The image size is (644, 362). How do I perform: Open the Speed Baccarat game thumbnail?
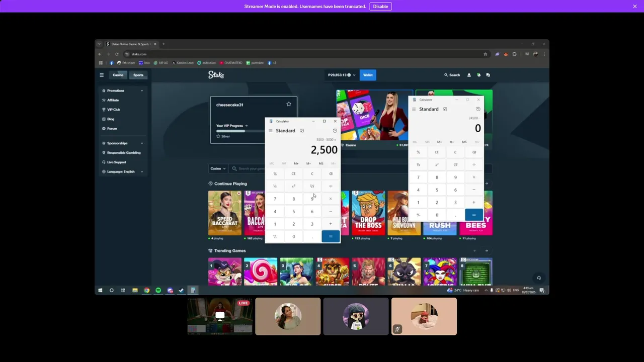225,213
